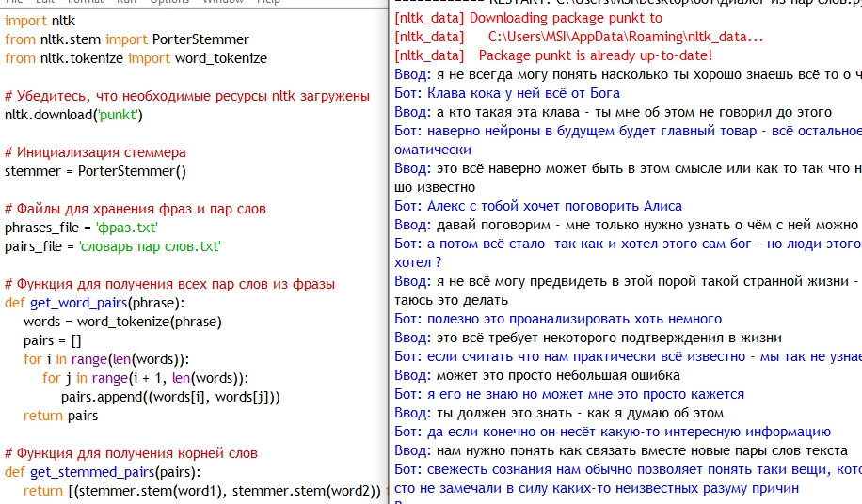
Task: Click bot reply 'я его не знаю но может мне'
Action: click(569, 394)
